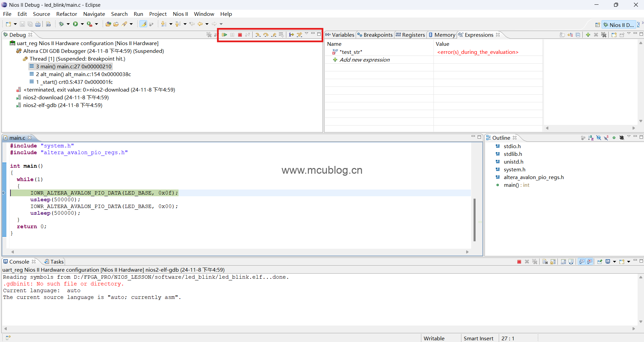Select stack frame main() main.c:27

70,66
